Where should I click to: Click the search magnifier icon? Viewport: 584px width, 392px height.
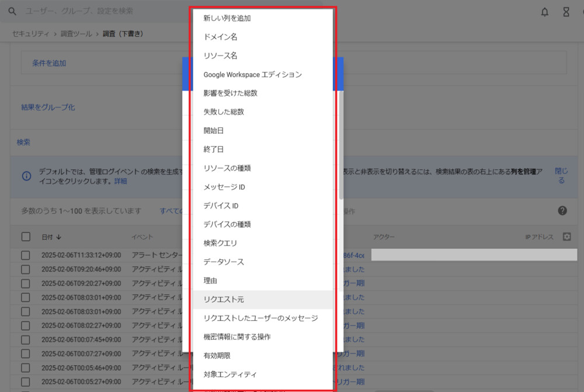tap(12, 11)
